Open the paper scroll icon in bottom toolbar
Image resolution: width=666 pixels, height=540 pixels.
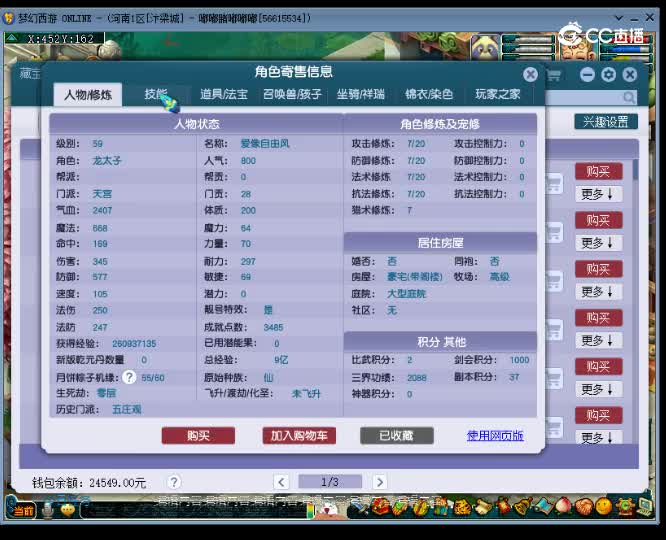[x=483, y=507]
